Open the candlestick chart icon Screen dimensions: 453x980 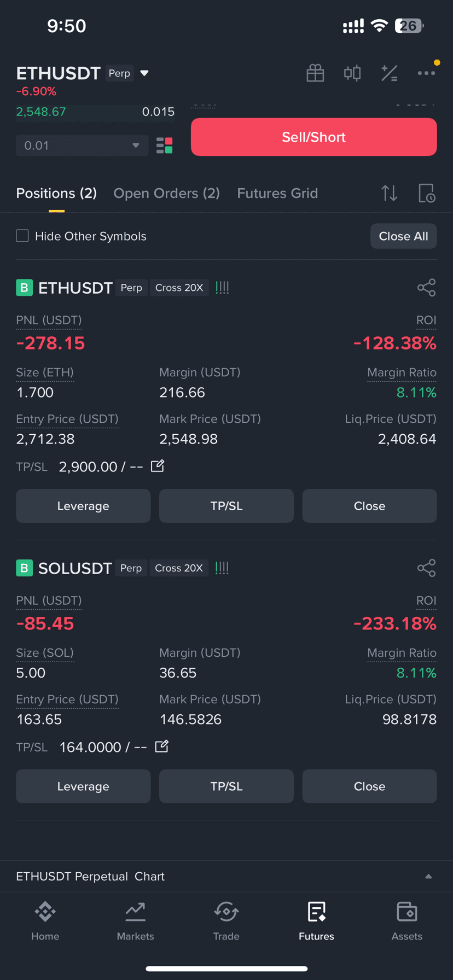[x=352, y=73]
